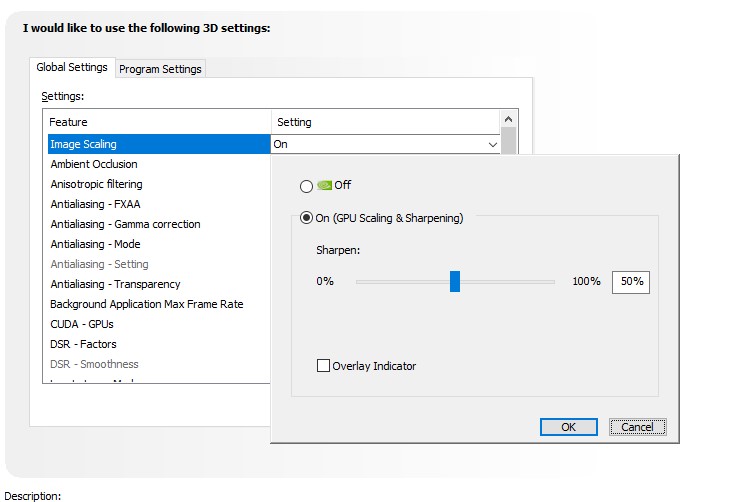The height and width of the screenshot is (502, 747).
Task: Expand the Image Scaling setting dropdown arrow
Action: pyautogui.click(x=492, y=145)
